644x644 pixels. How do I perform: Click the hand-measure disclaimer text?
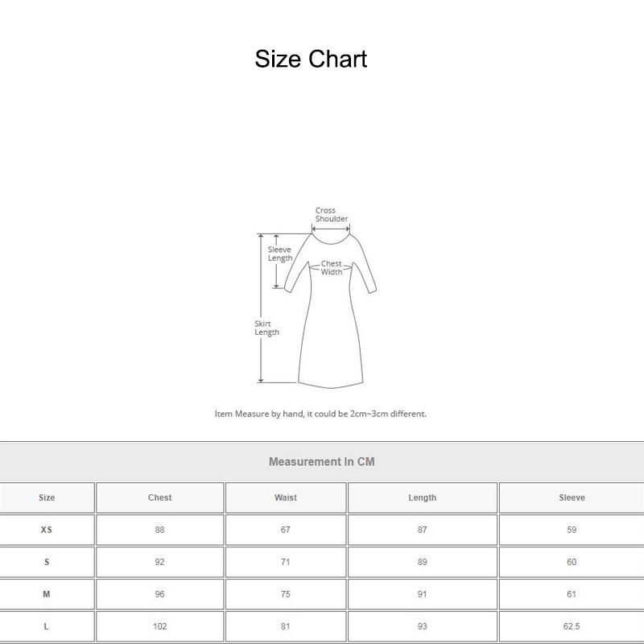click(x=322, y=411)
